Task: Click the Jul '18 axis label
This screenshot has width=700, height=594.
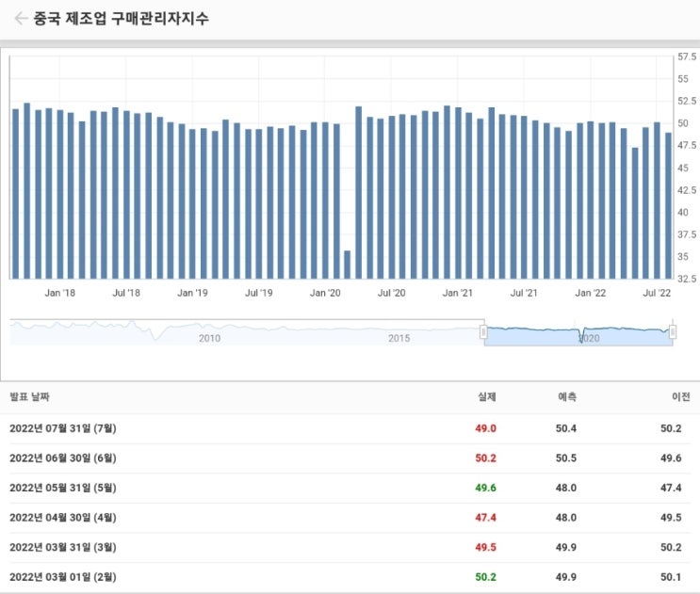Action: pos(126,293)
